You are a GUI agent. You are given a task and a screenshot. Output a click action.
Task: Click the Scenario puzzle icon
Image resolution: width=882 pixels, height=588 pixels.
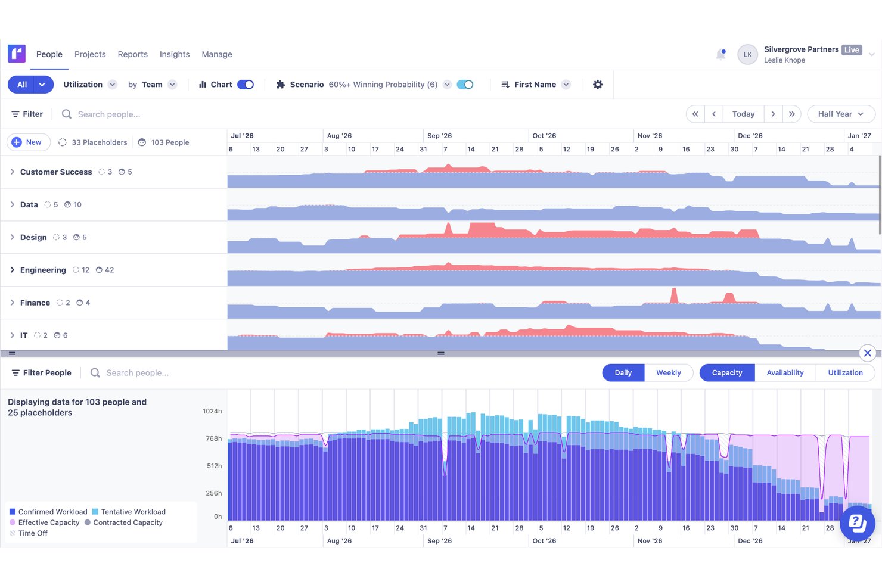281,85
